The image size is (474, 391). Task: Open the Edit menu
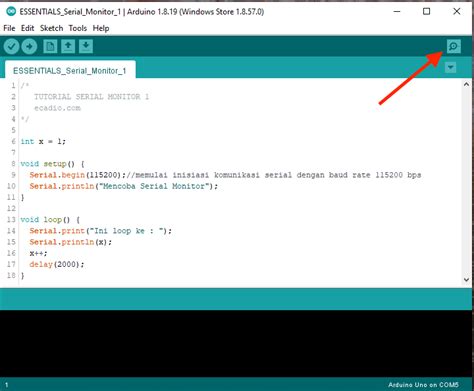click(x=27, y=28)
